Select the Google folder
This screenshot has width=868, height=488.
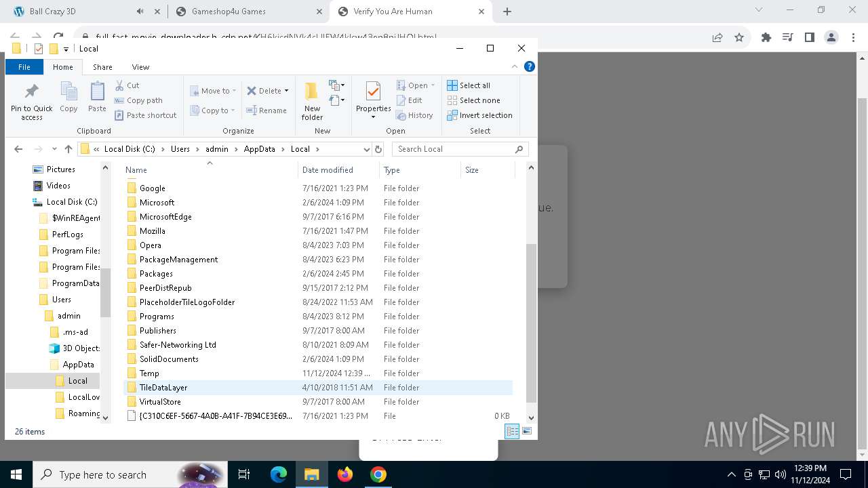point(153,188)
